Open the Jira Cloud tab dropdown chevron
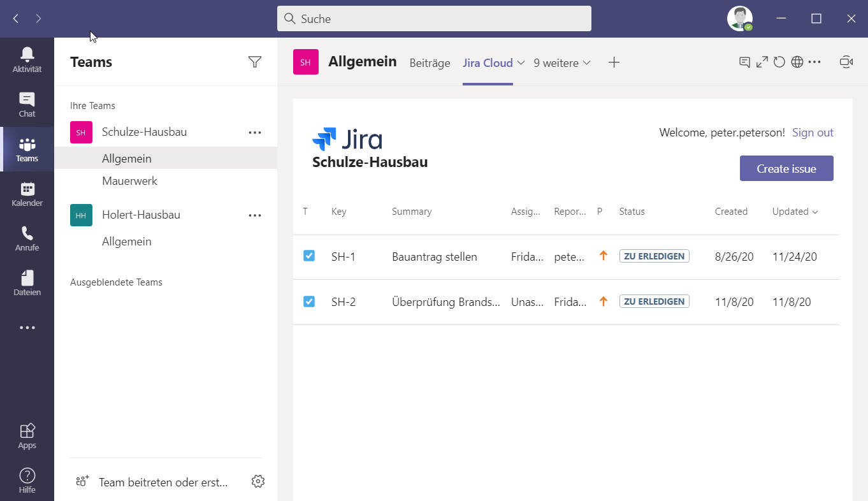Screen dimensions: 868x501 (521, 62)
